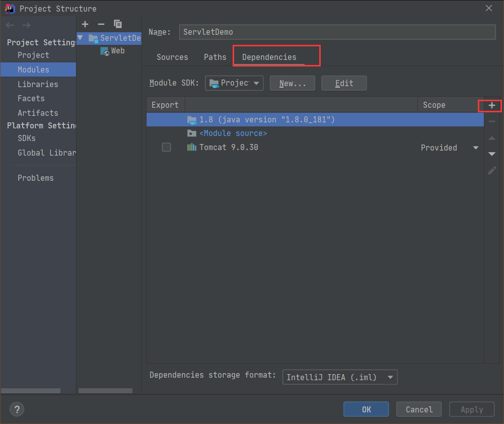Viewport: 504px width, 424px height.
Task: Move dependency up with the up arrow
Action: [492, 138]
